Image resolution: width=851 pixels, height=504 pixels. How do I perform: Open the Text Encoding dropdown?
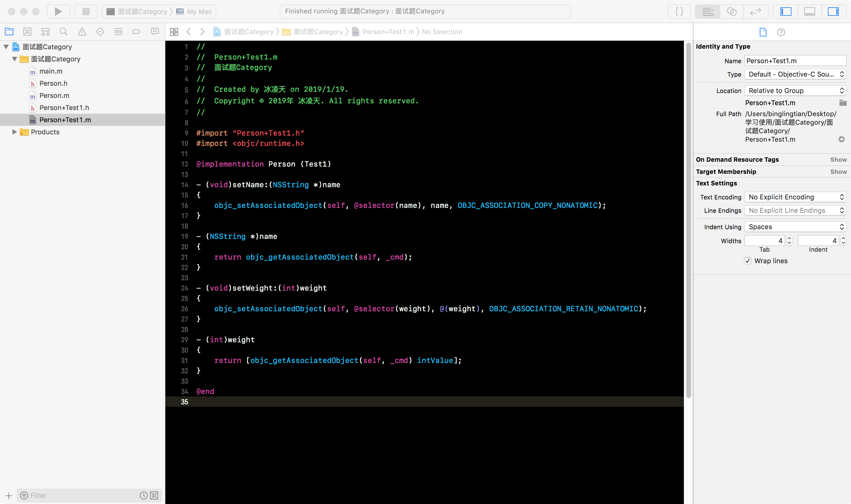click(795, 197)
